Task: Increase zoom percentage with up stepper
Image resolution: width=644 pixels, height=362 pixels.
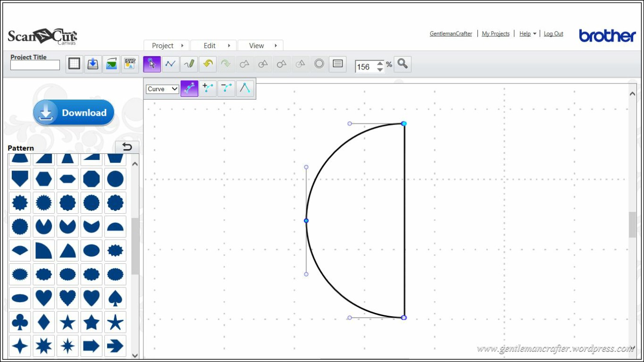Action: 380,63
